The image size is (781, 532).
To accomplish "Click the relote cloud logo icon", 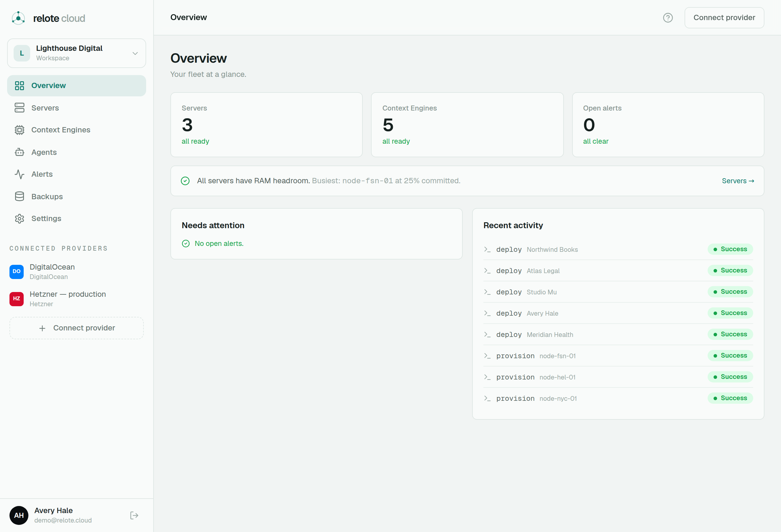I will pyautogui.click(x=18, y=18).
